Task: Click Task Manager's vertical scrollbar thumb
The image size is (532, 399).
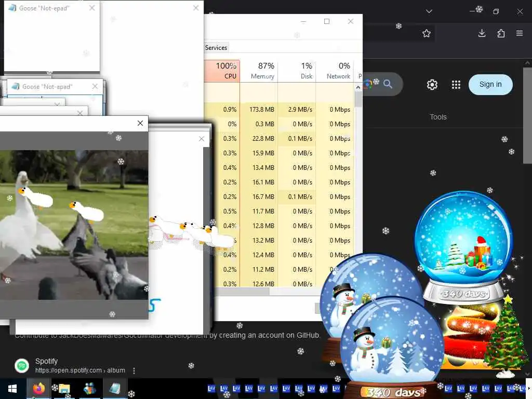Action: coord(358,99)
